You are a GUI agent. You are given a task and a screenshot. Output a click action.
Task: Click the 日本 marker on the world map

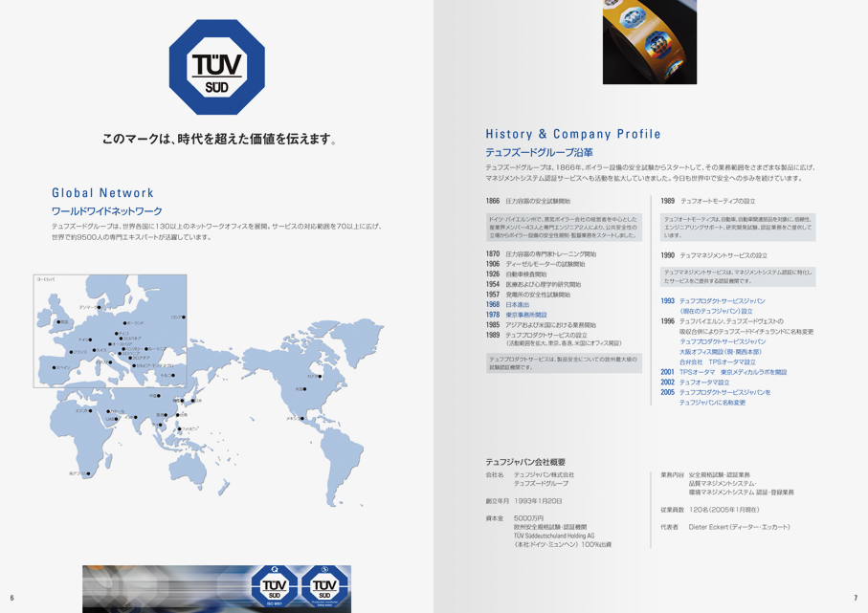pyautogui.click(x=193, y=400)
